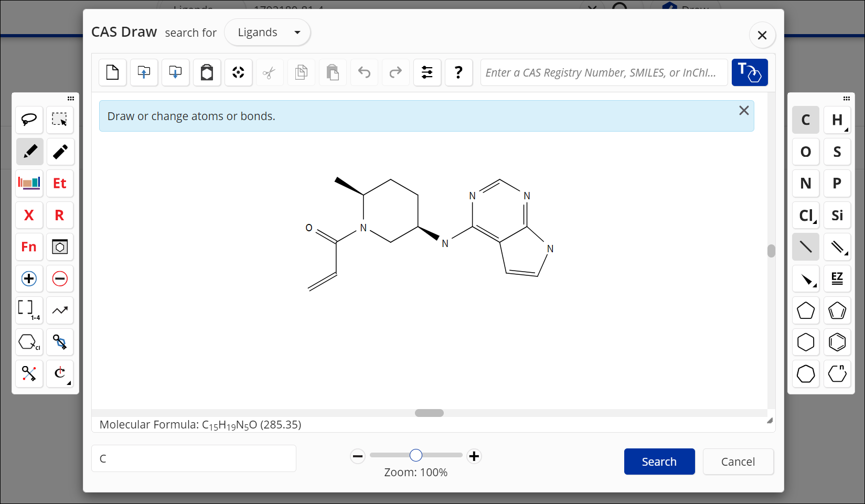This screenshot has height=504, width=865.
Task: Dismiss the draw atoms hint banner
Action: [x=743, y=111]
